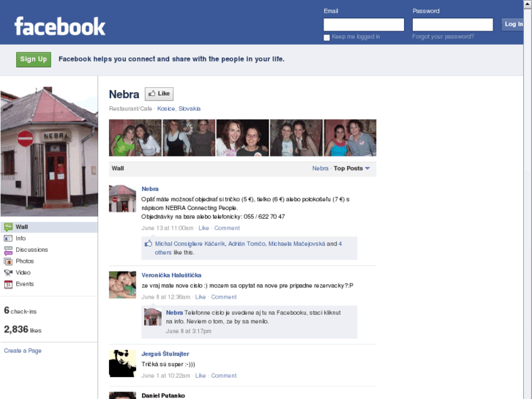Click the Log In button

coord(513,24)
